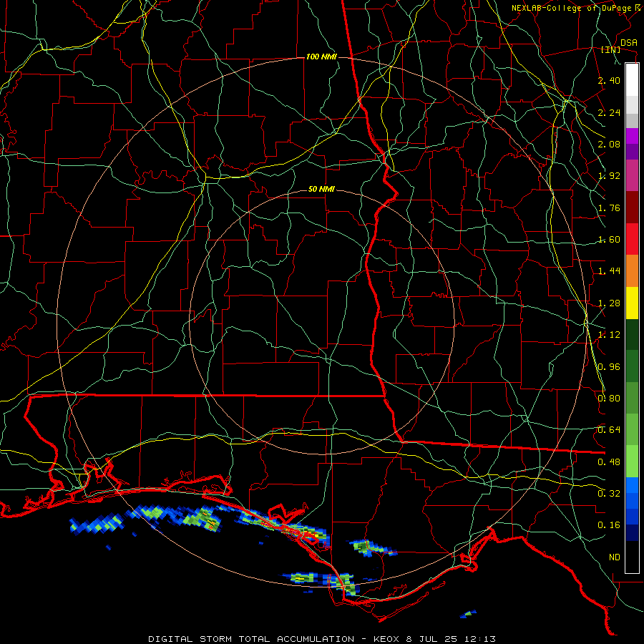Click the 1.28 legend value
Image resolution: width=644 pixels, height=644 pixels.
point(609,303)
